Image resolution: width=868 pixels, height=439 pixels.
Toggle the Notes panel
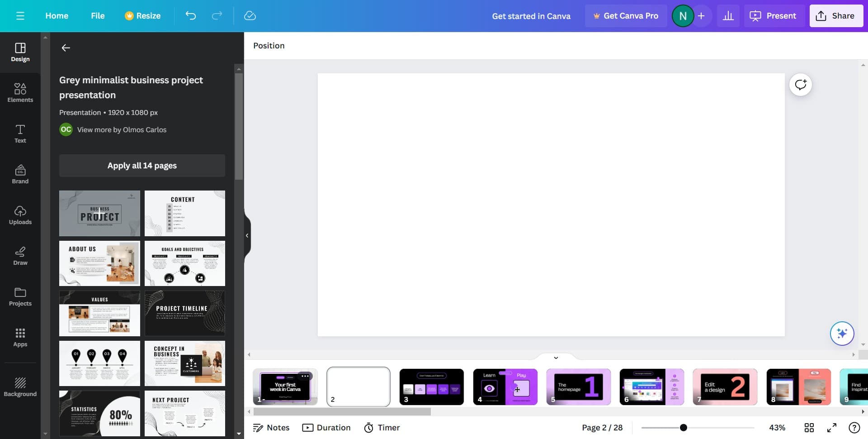(x=271, y=428)
